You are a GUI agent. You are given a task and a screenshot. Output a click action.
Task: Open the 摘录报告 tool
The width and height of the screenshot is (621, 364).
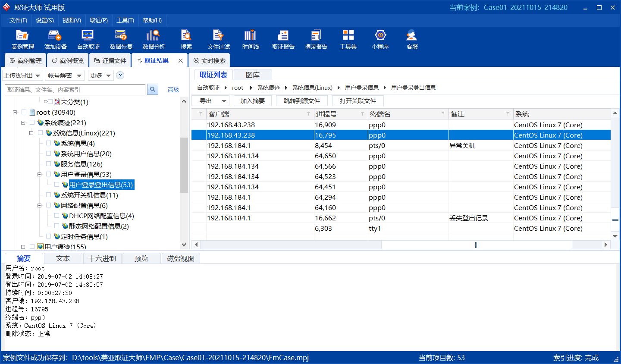point(316,39)
